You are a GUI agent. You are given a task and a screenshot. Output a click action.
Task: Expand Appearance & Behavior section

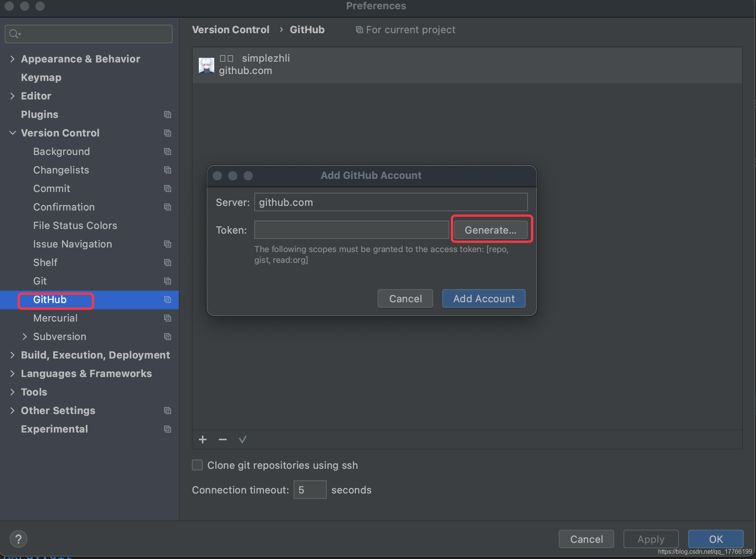coord(13,58)
